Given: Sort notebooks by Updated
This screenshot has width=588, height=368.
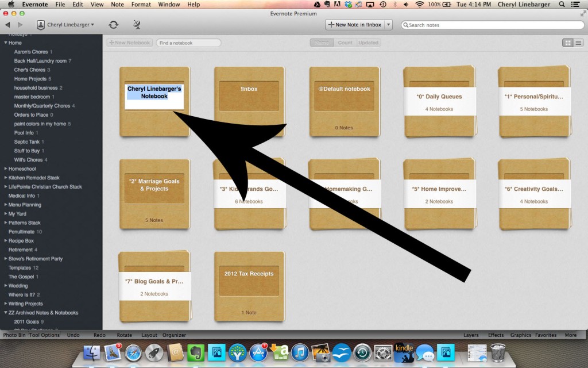Looking at the screenshot, I should click(368, 43).
